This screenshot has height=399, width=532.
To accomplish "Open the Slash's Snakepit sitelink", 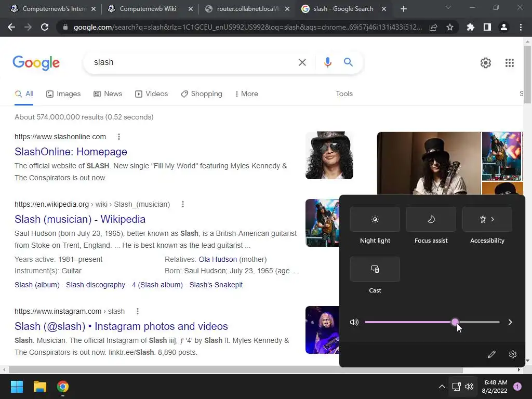I will 216,285.
